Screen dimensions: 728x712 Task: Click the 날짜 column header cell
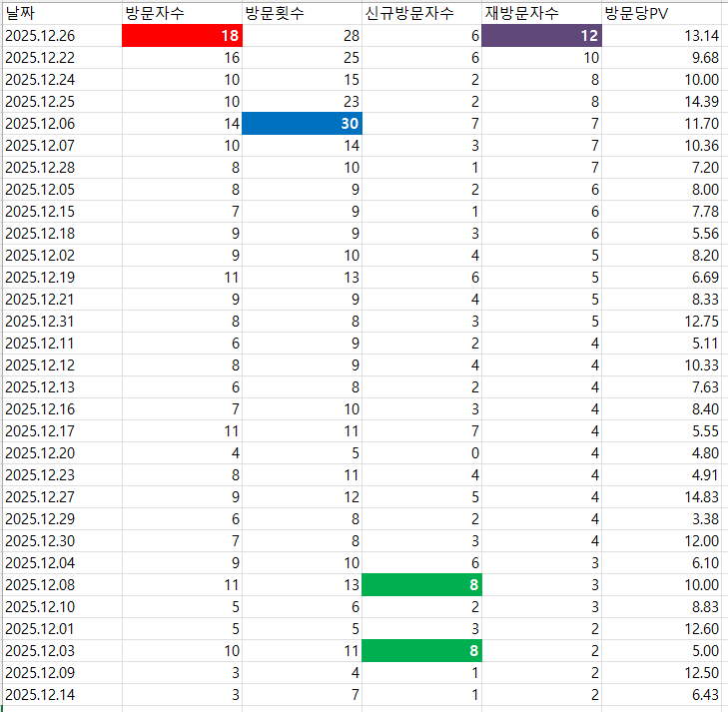pos(60,13)
